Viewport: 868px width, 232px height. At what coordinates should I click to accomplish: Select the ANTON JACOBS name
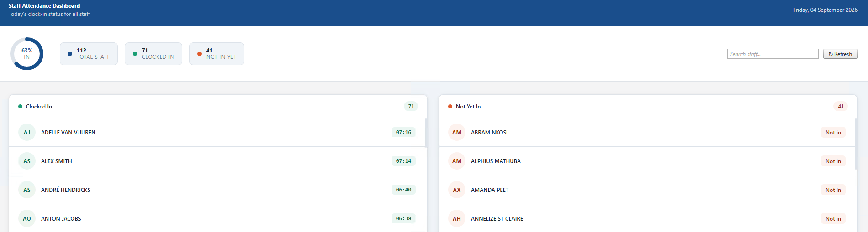pyautogui.click(x=61, y=219)
